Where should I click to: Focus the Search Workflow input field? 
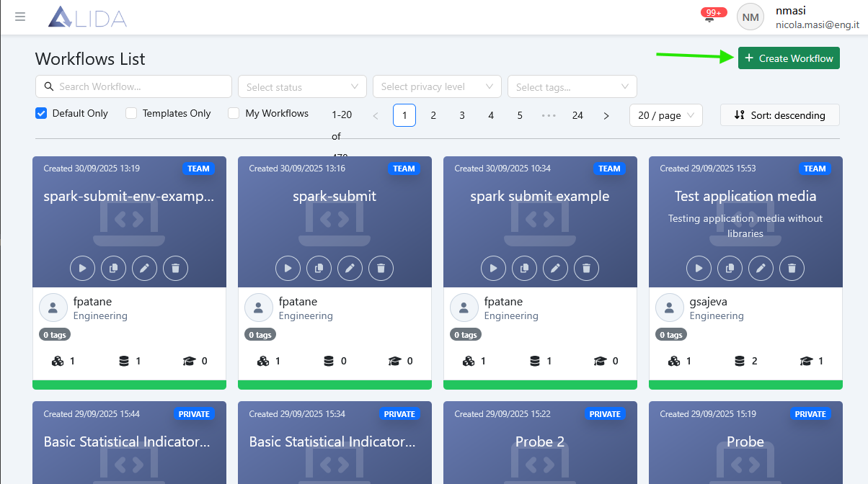[133, 86]
